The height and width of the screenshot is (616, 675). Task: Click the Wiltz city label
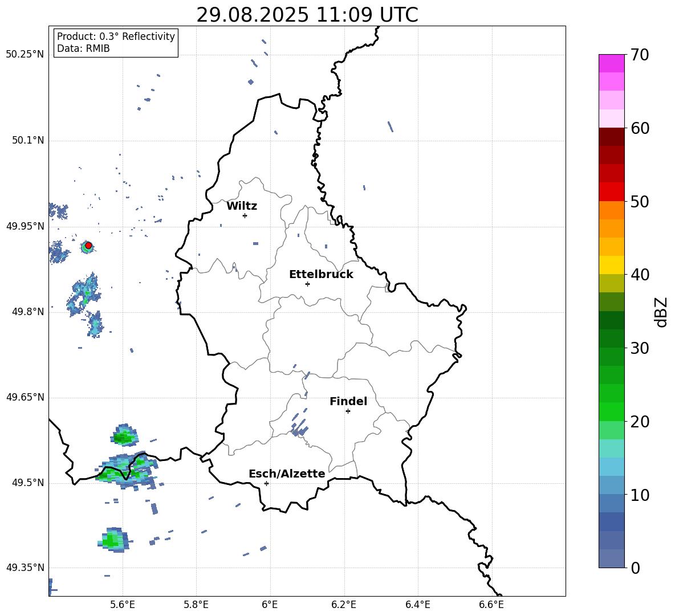coord(242,206)
